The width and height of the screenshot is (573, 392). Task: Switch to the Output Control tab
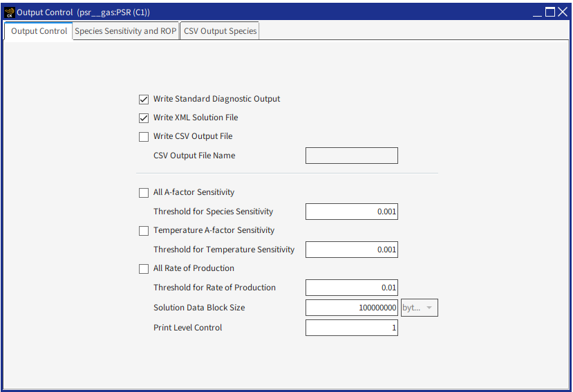tap(39, 31)
